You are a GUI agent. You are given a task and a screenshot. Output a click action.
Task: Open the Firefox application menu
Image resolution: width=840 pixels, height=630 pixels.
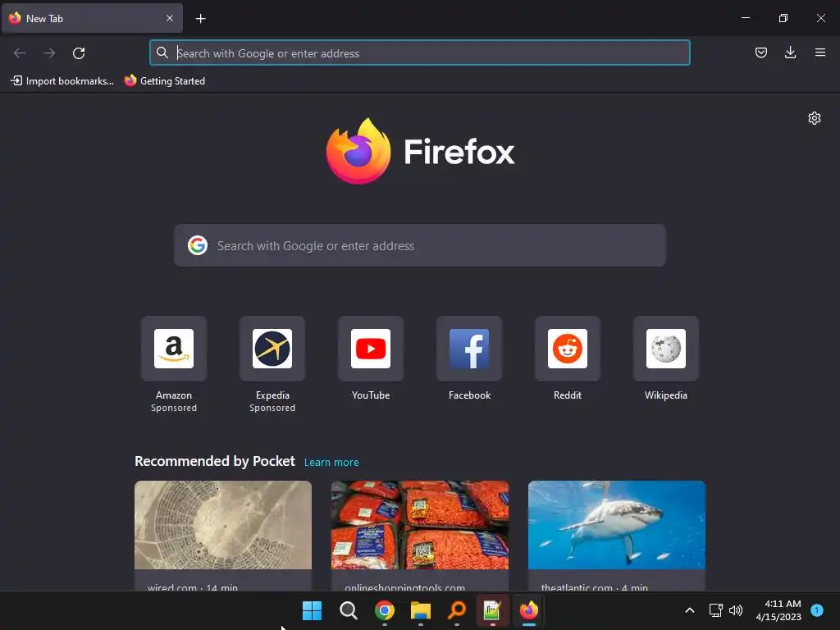[x=819, y=52]
